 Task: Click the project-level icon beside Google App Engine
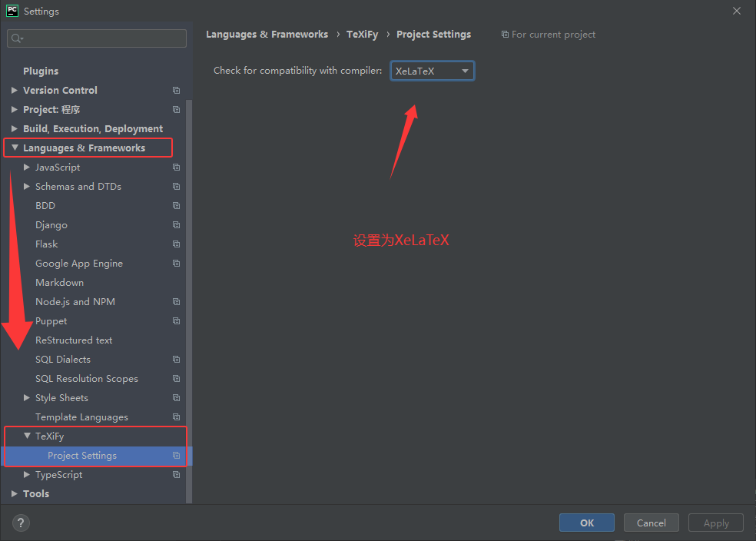point(177,264)
